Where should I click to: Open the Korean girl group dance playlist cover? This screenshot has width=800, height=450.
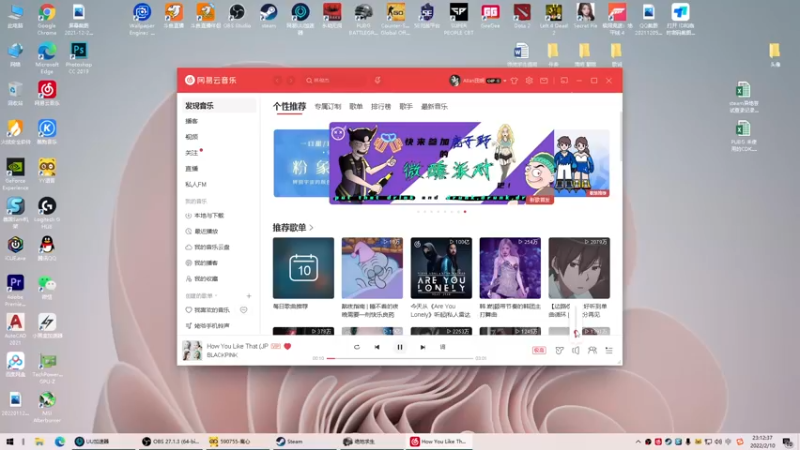coord(510,268)
